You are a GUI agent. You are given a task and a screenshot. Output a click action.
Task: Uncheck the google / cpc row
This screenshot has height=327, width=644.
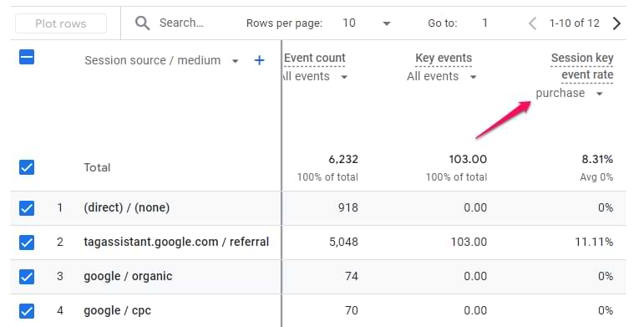27,311
